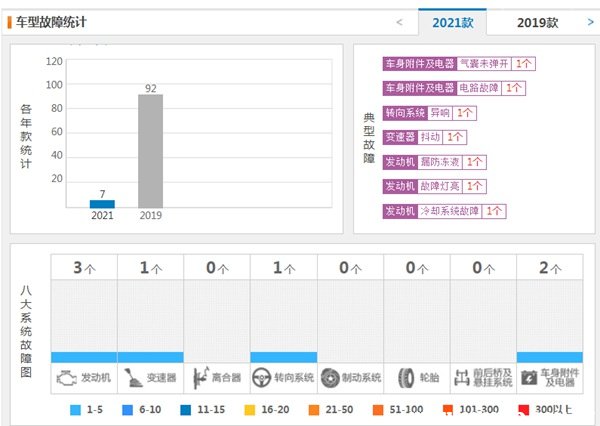Screen dimensions: 600x426
Task: Click the engine (发动机) system icon
Action: [x=65, y=378]
